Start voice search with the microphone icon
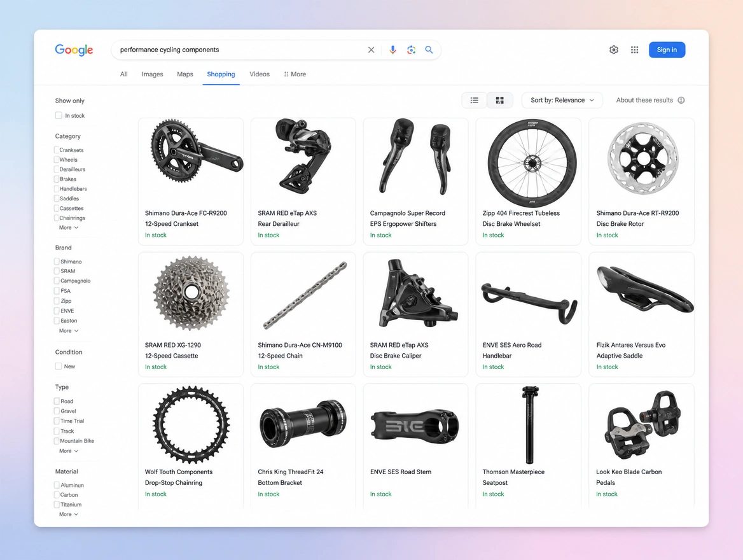The height and width of the screenshot is (560, 743). click(392, 50)
